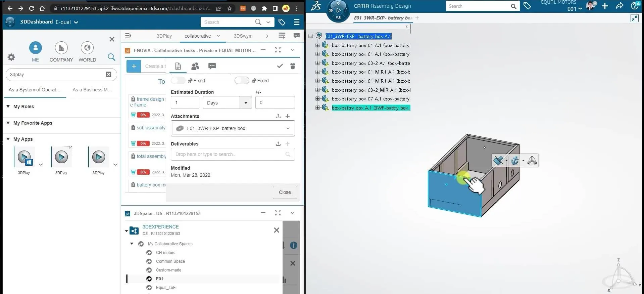Upload an attachment using the Attachments upload icon
The width and height of the screenshot is (644, 294).
coord(278,116)
